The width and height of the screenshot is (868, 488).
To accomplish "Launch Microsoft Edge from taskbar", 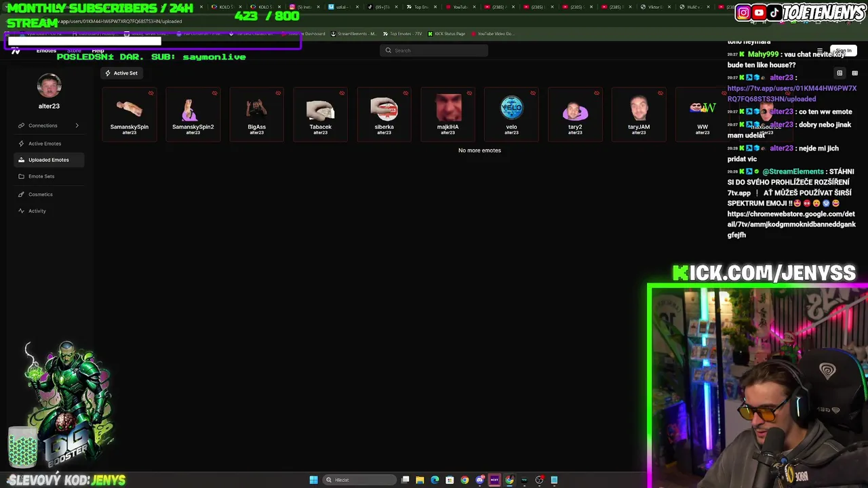I will click(435, 480).
